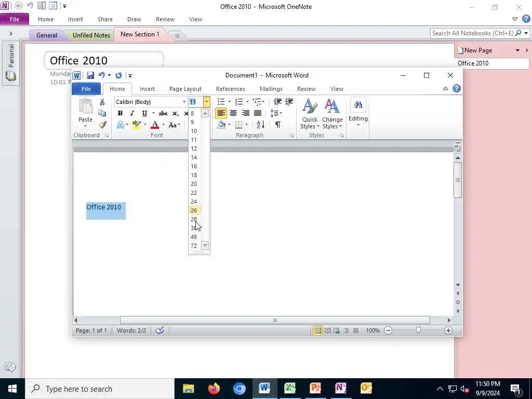Click the Borders icon in Paragraph group
The height and width of the screenshot is (399, 532).
(239, 125)
